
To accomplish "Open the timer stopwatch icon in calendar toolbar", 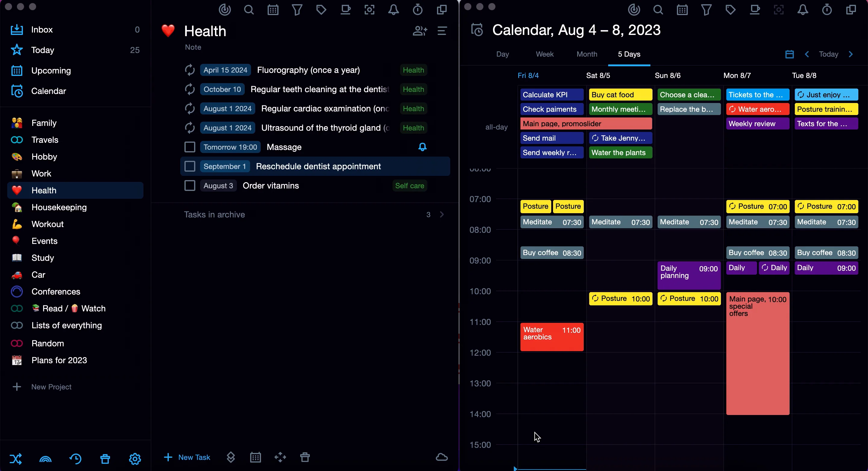I will click(x=826, y=10).
